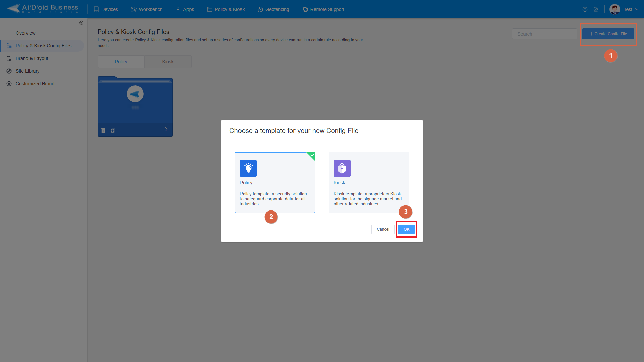Click the Policy lightbulb template icon
The image size is (644, 362).
(248, 168)
